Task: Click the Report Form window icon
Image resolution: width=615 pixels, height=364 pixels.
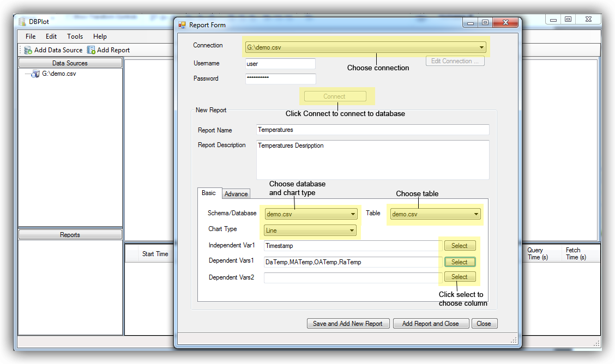Action: pos(182,25)
